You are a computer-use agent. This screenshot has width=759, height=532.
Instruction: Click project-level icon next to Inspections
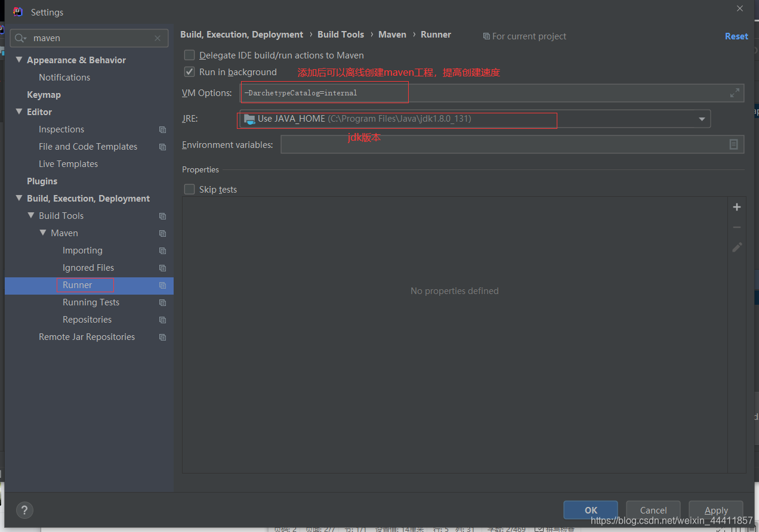click(162, 129)
